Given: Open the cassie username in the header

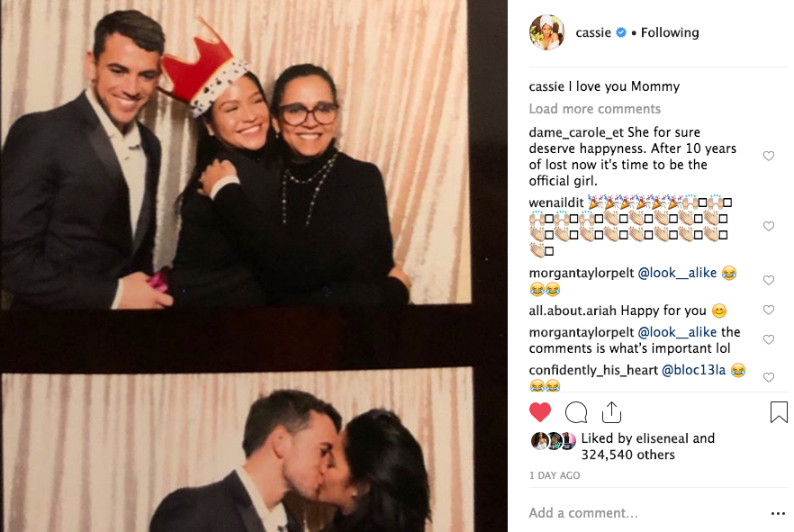Looking at the screenshot, I should coord(593,32).
